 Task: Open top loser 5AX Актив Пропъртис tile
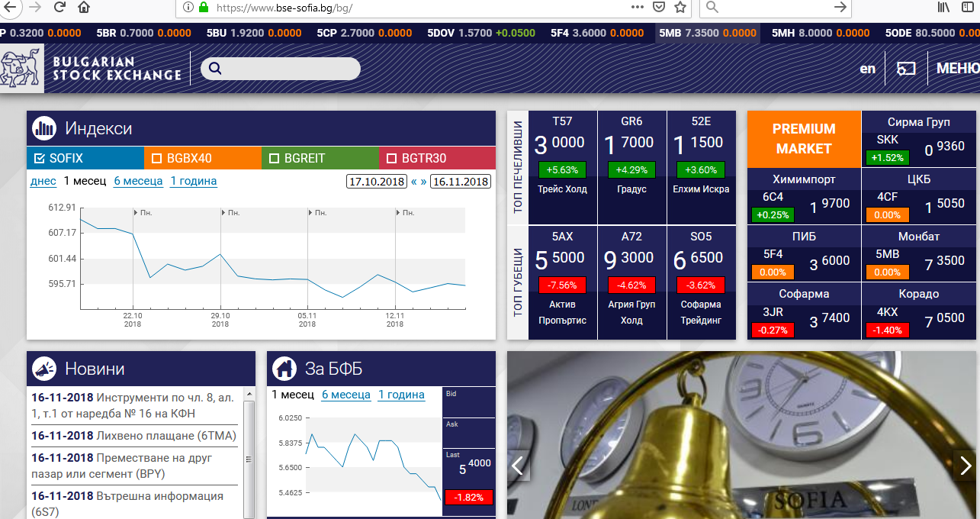tap(563, 282)
